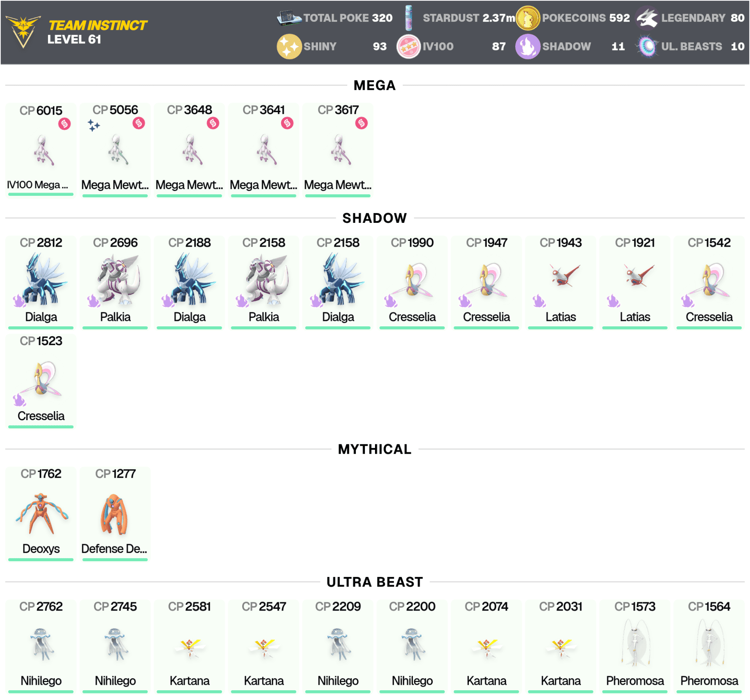This screenshot has height=700, width=750.
Task: Click the Stardust 2.37m value
Action: click(x=499, y=18)
